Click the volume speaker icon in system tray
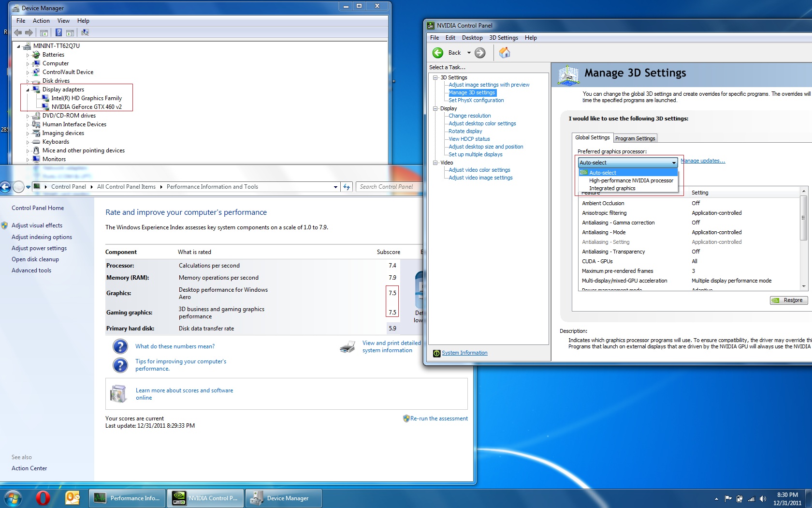This screenshot has width=812, height=508. [763, 499]
